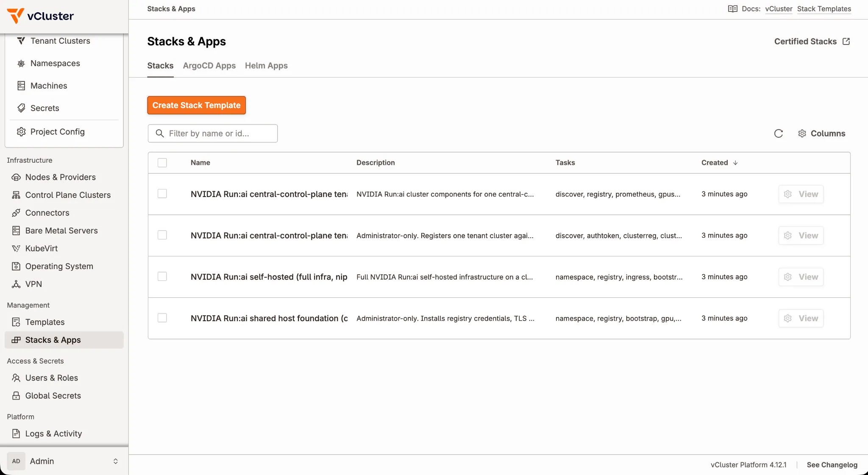The image size is (868, 475).
Task: Refresh the stacks table
Action: tap(779, 133)
